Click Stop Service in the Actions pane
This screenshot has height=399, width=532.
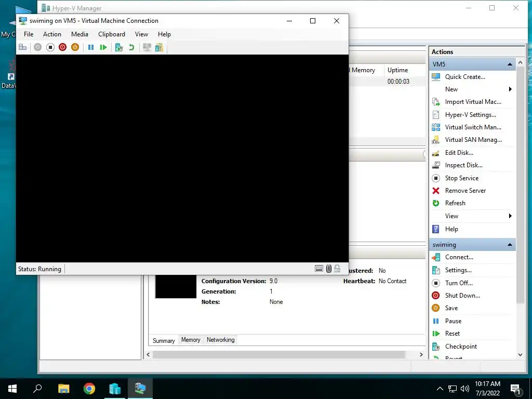click(x=461, y=178)
